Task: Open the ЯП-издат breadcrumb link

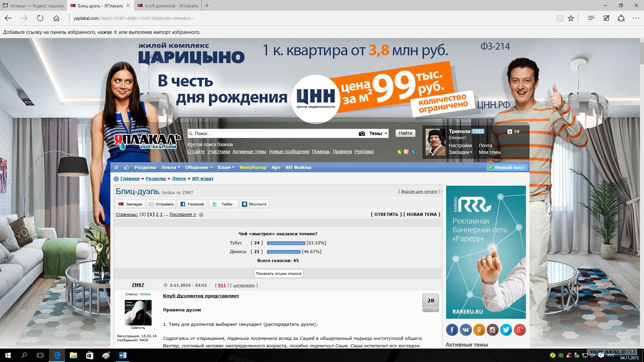Action: click(203, 179)
